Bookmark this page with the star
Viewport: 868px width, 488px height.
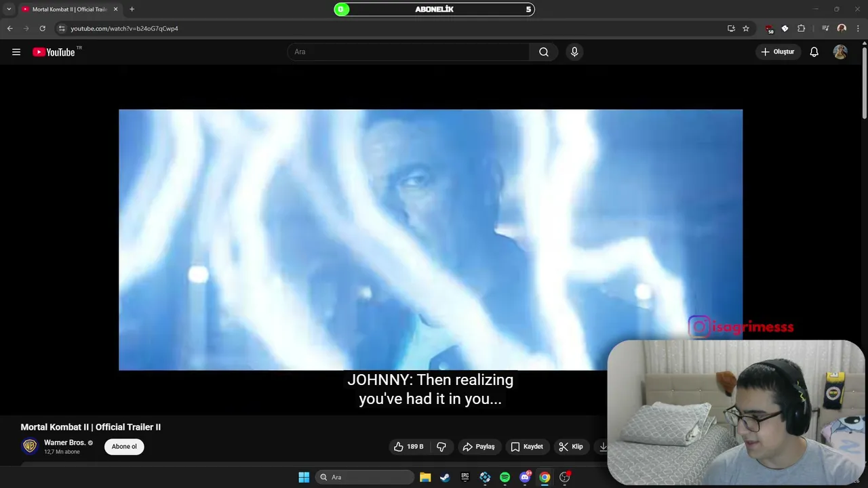tap(746, 28)
